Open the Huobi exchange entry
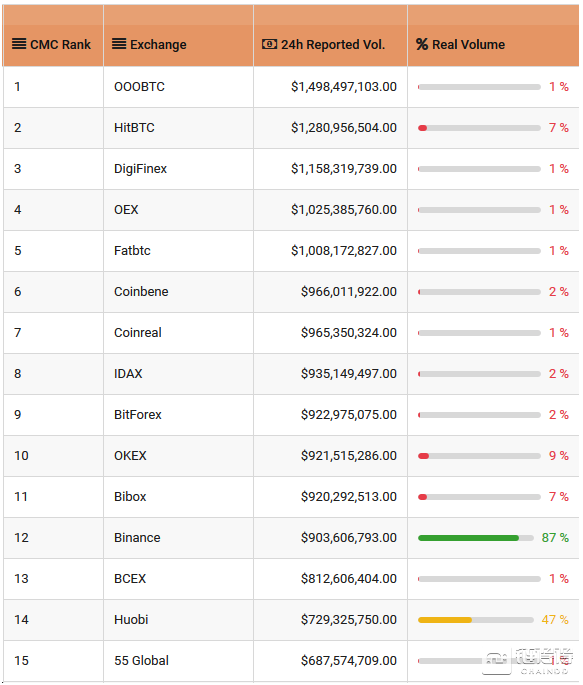Screen dimensions: 583x685 [x=131, y=619]
